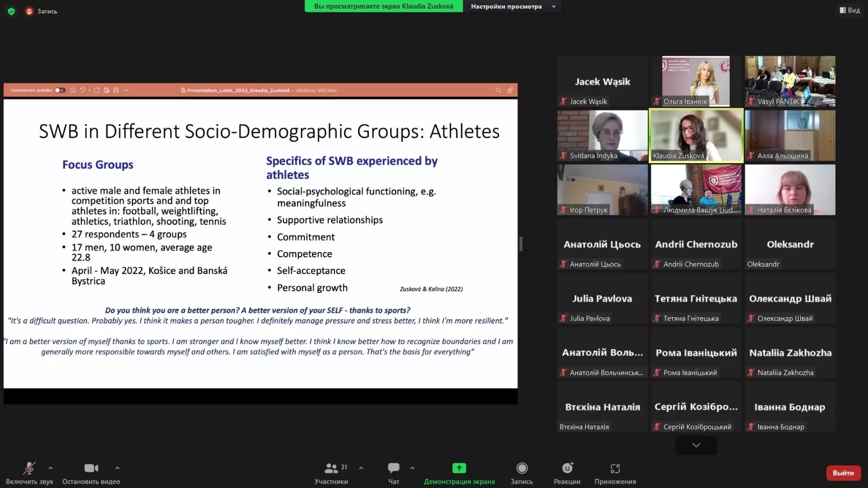The height and width of the screenshot is (488, 868).
Task: Open the Участники participants panel
Action: 331,468
